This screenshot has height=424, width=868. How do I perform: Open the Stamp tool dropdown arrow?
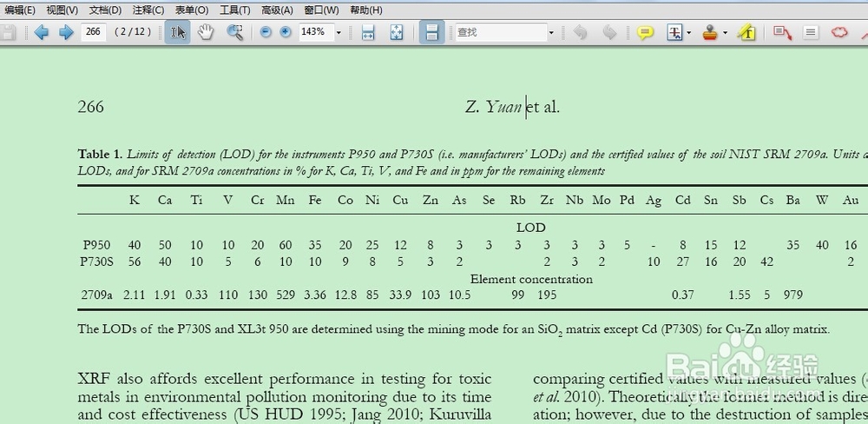[x=725, y=33]
